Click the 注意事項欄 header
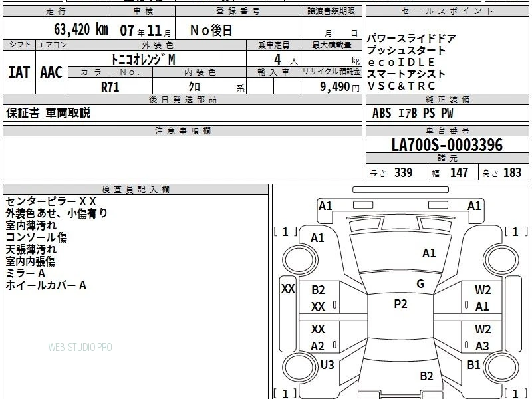This screenshot has width=532, height=399. coord(182,130)
